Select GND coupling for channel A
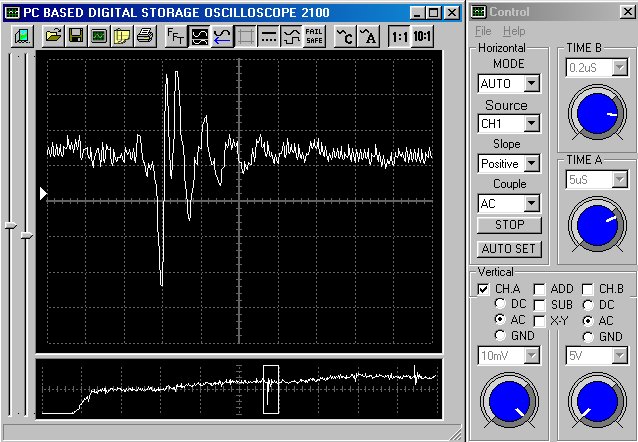The image size is (638, 442). click(501, 336)
